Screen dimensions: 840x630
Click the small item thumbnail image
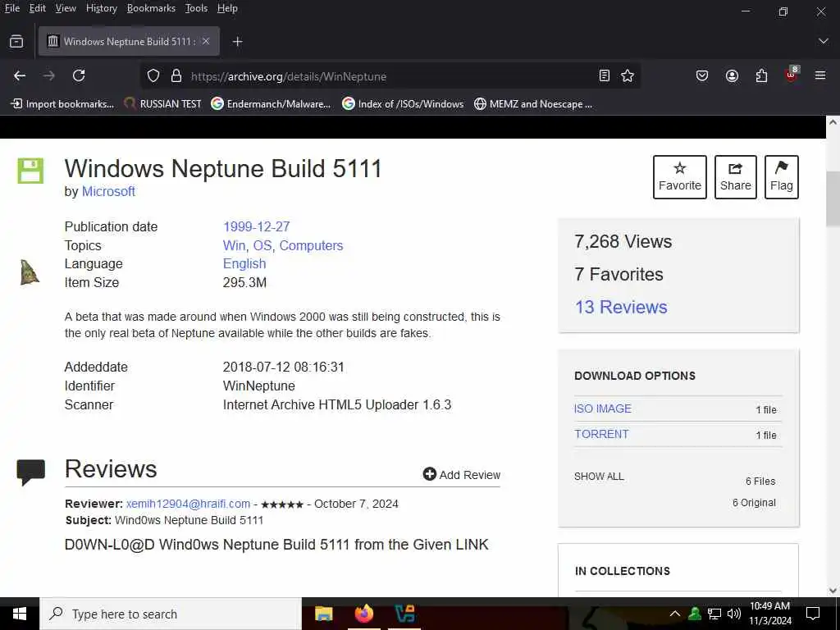pos(30,272)
